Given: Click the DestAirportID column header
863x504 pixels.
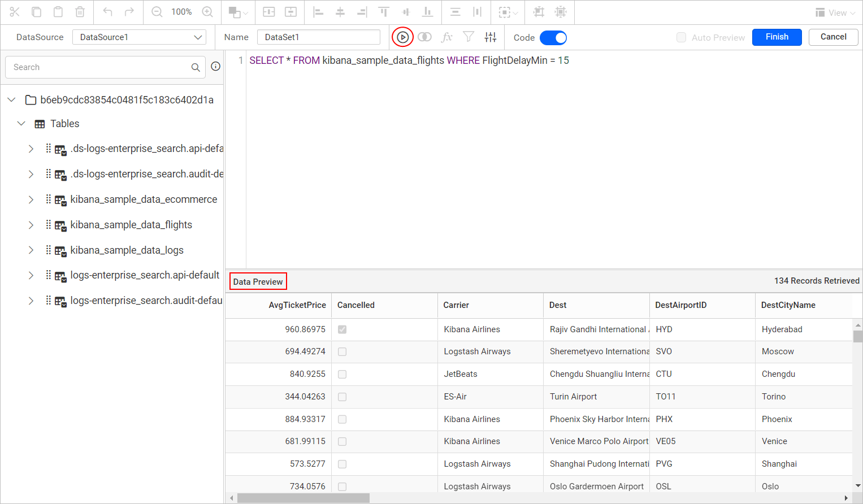Looking at the screenshot, I should point(702,305).
